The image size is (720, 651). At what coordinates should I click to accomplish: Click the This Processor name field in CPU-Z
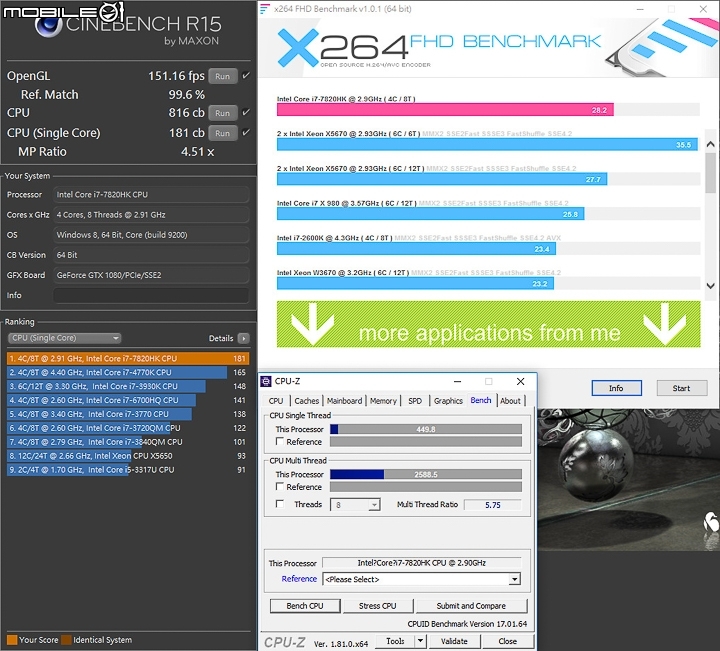click(422, 563)
